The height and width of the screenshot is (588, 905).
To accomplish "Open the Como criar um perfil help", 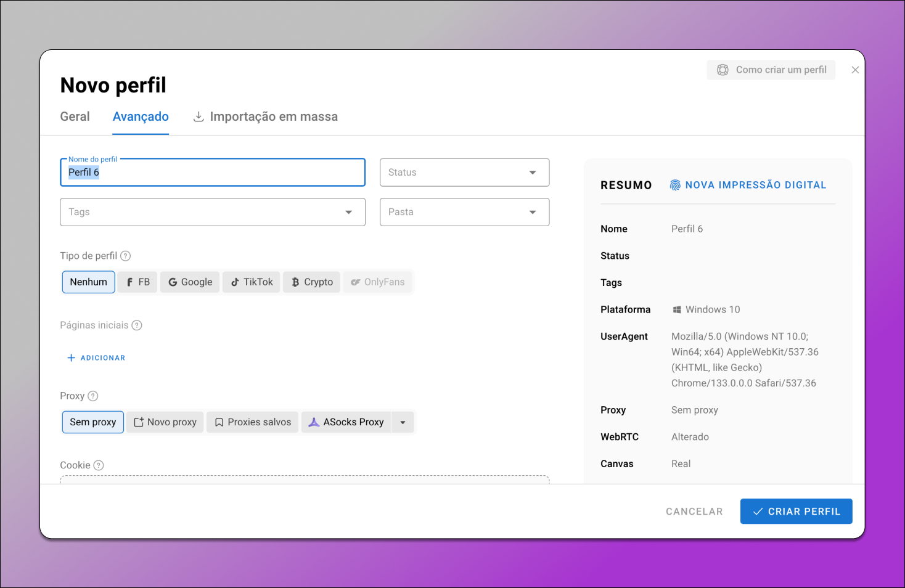I will pos(771,70).
